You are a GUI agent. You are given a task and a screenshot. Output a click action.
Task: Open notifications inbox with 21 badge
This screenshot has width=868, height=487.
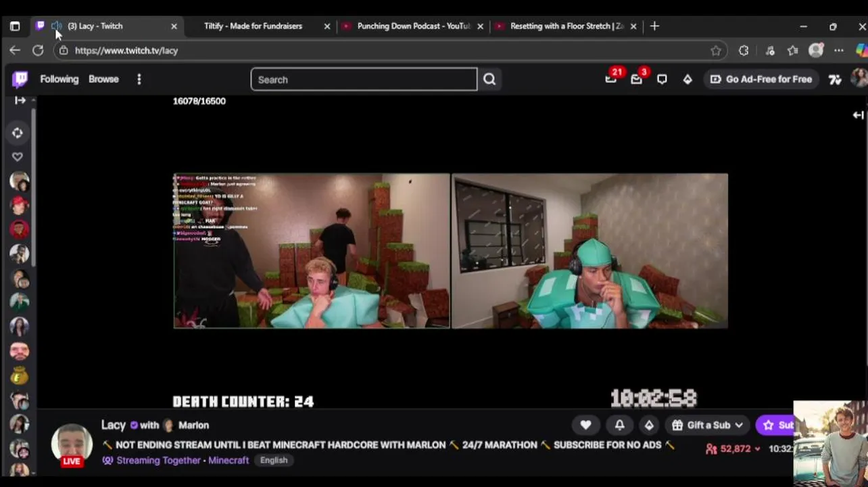tap(611, 78)
